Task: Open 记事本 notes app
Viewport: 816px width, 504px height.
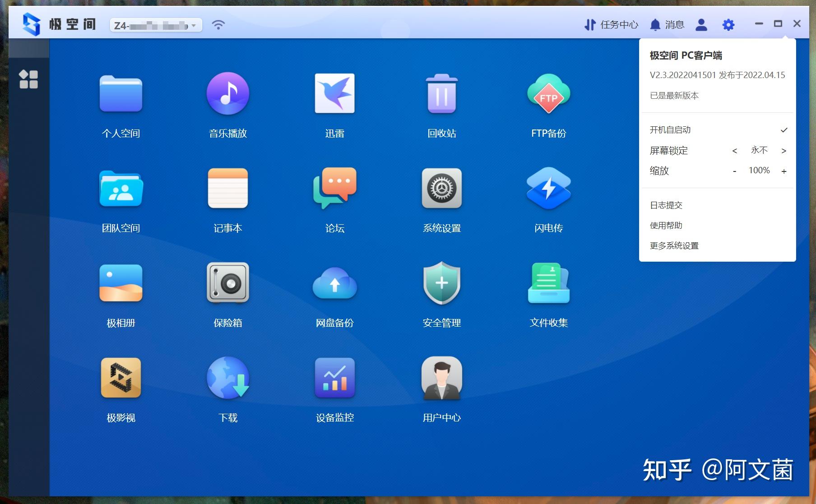Action: click(x=228, y=189)
